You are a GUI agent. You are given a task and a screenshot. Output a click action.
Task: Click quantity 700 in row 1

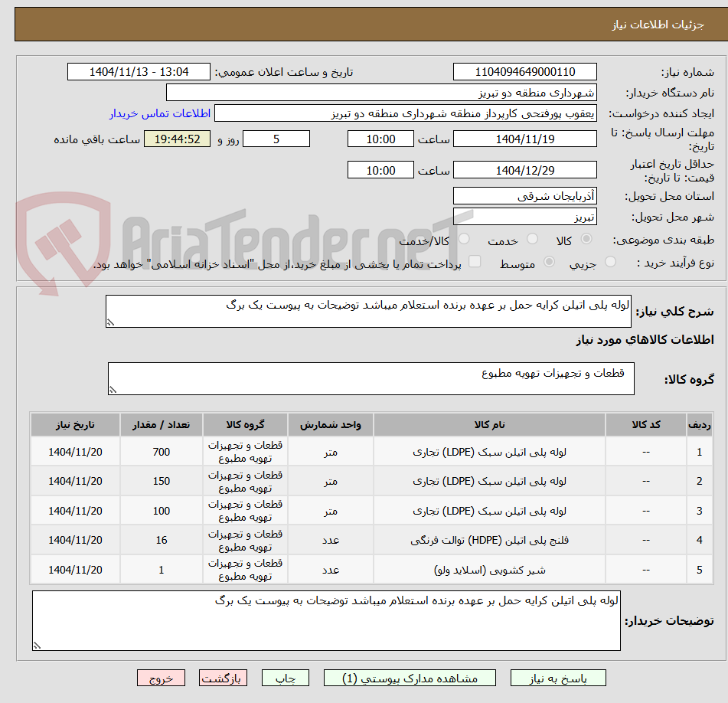(x=161, y=452)
